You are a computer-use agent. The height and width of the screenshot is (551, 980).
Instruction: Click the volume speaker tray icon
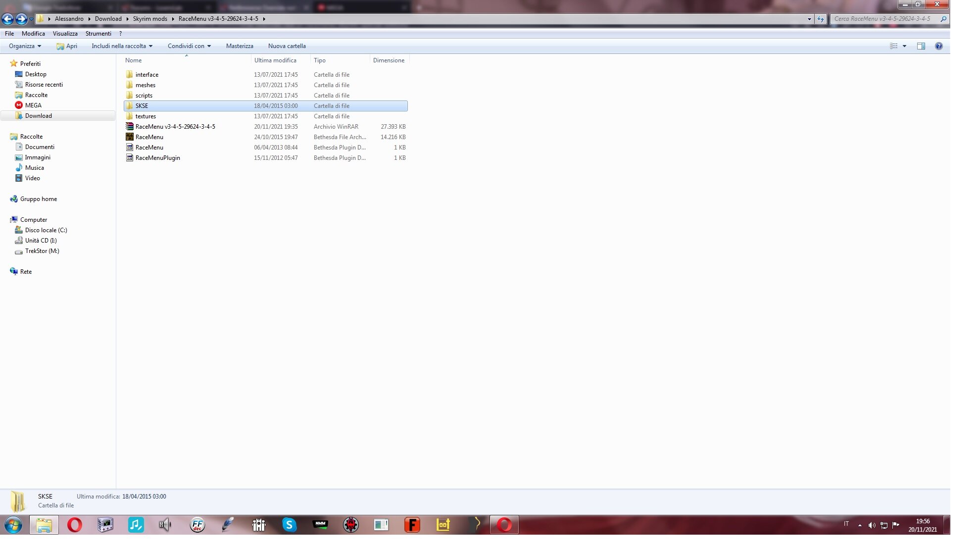pos(872,525)
